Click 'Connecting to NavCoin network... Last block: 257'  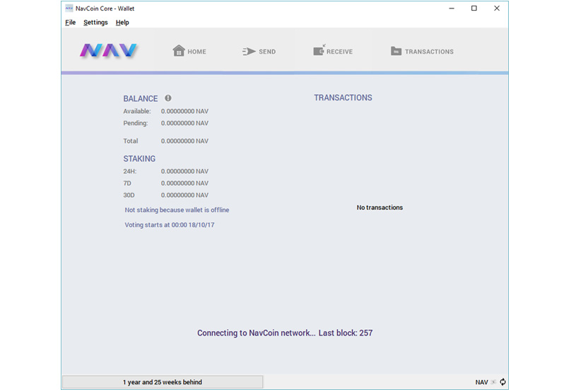pyautogui.click(x=285, y=333)
